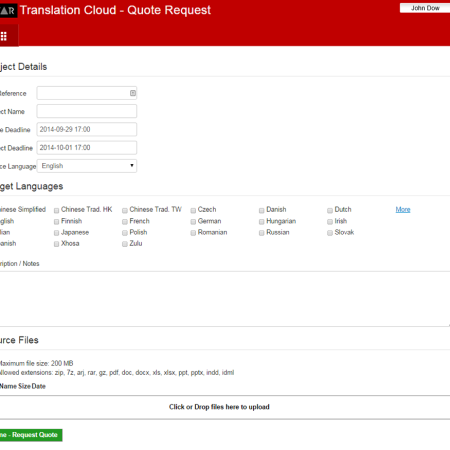Focus the Project Deadline date field
This screenshot has width=450, height=450.
click(87, 148)
